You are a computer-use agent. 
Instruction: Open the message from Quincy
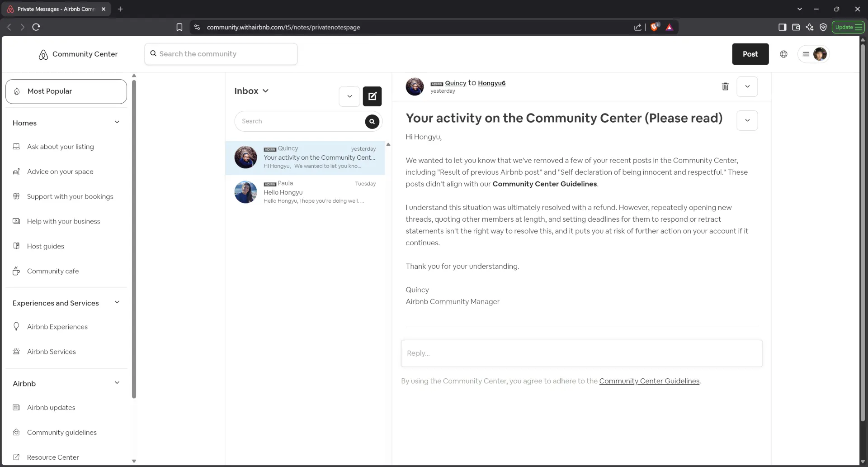305,157
